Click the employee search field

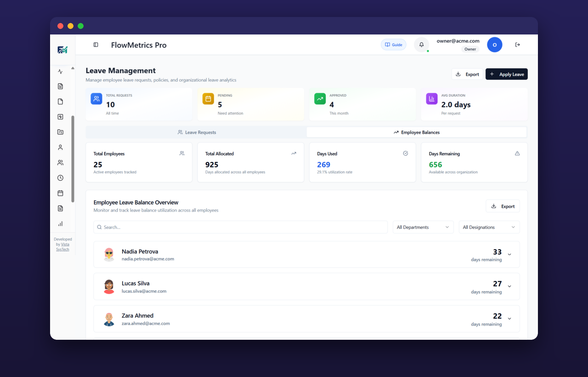[241, 227]
